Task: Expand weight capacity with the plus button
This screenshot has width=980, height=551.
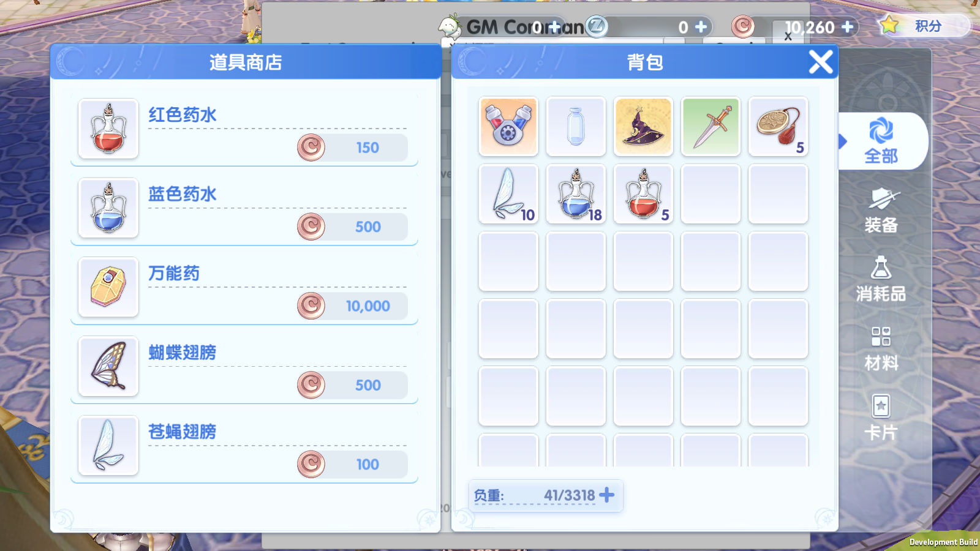Action: pyautogui.click(x=606, y=495)
